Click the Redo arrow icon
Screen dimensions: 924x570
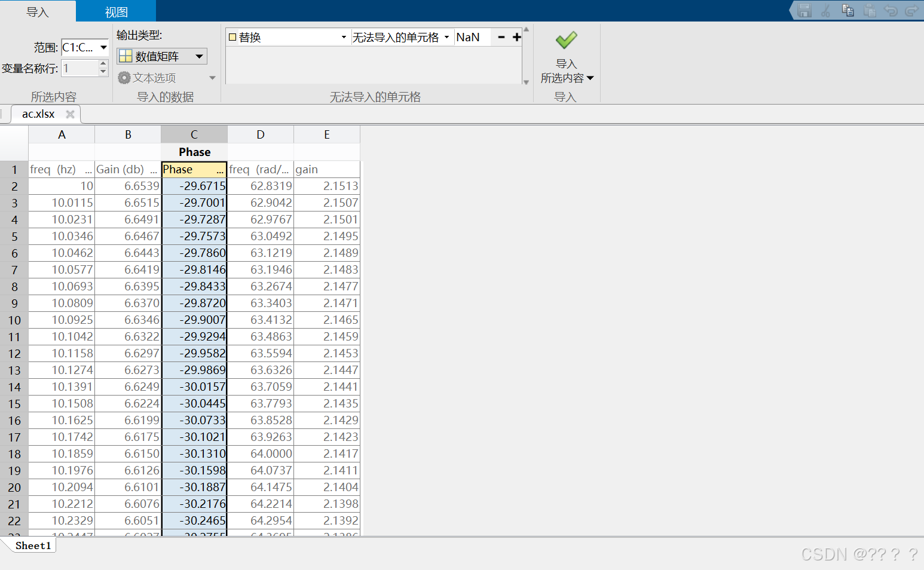912,10
